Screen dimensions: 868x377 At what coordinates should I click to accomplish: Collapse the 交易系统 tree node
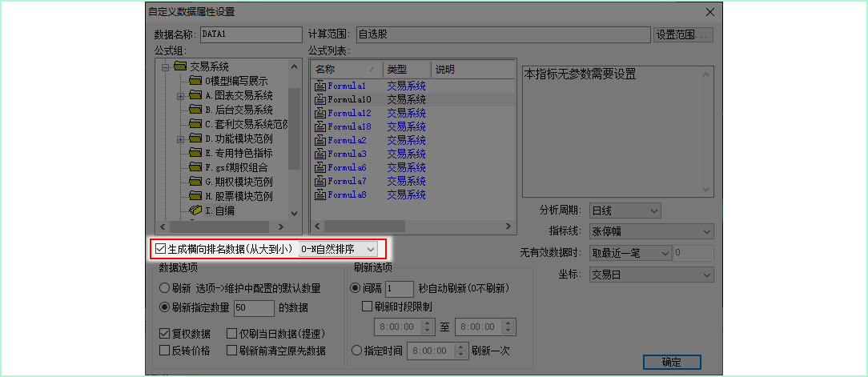(x=165, y=67)
